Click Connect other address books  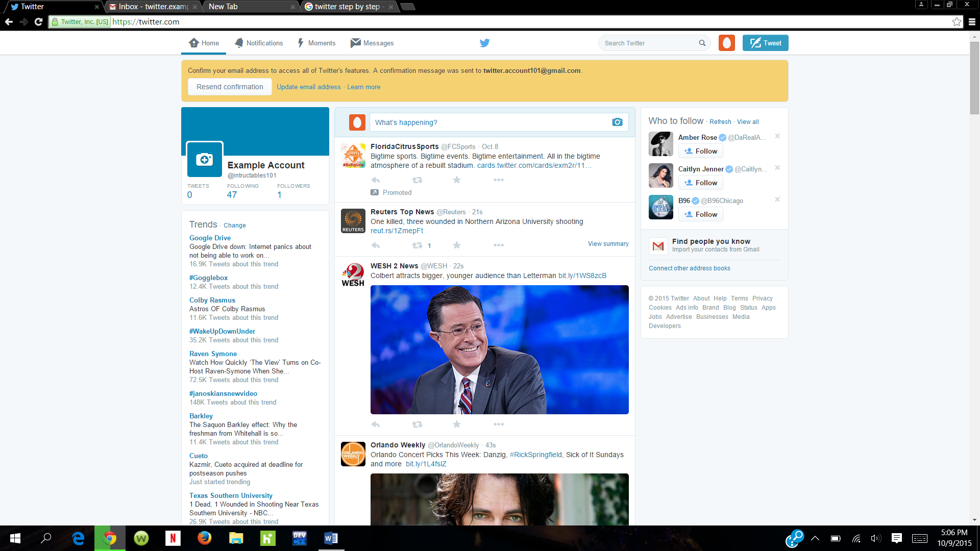tap(689, 268)
